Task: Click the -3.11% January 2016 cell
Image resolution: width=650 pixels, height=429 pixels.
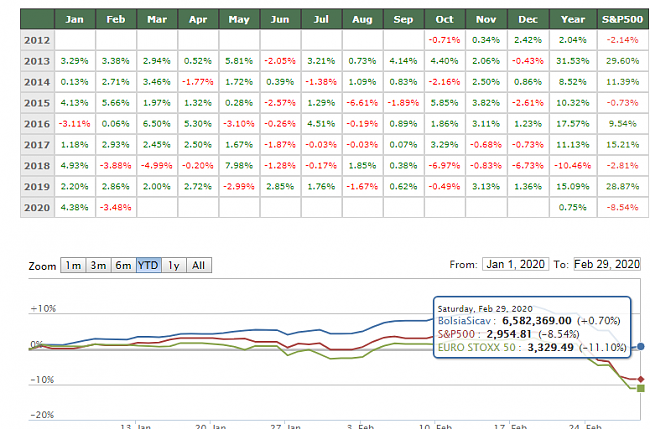Action: (75, 124)
